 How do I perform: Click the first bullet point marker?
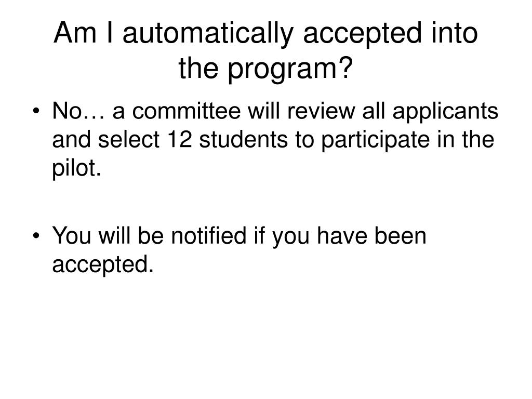coord(36,112)
